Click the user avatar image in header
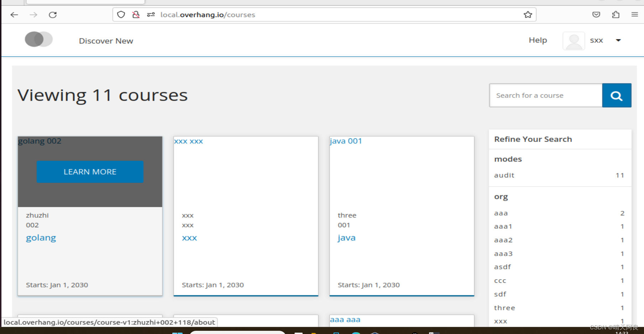 click(x=573, y=40)
